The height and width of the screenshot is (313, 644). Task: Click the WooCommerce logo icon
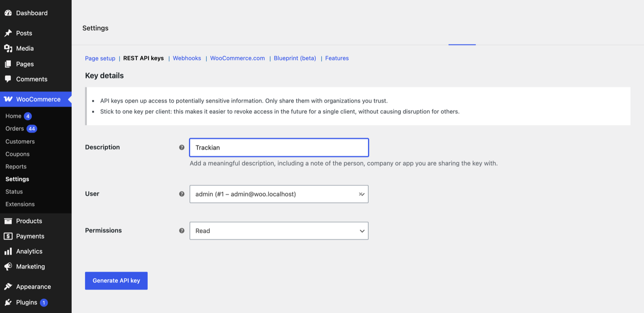8,99
